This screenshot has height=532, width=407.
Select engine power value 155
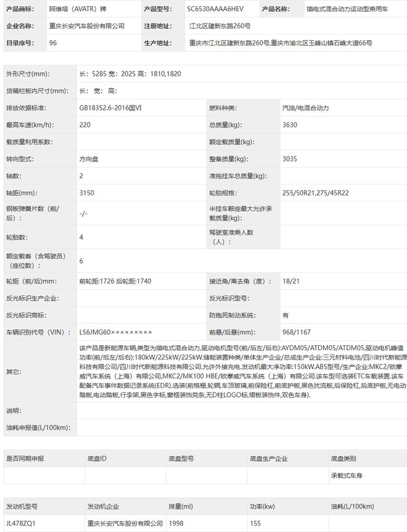click(255, 523)
